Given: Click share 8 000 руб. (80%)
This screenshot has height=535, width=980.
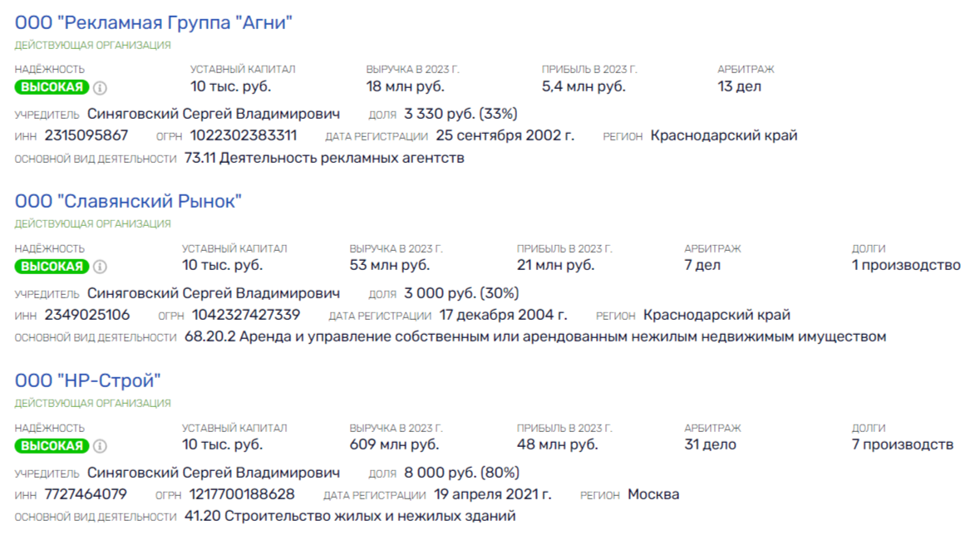Looking at the screenshot, I should pos(462,473).
